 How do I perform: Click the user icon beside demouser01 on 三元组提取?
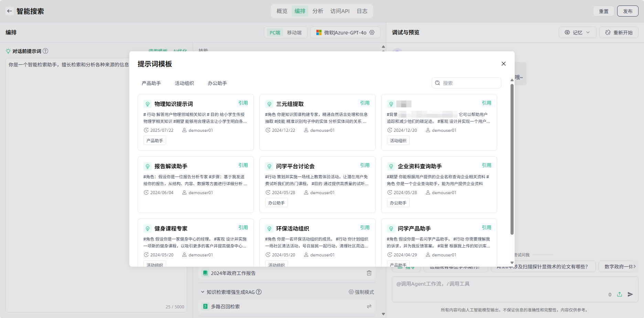(306, 130)
